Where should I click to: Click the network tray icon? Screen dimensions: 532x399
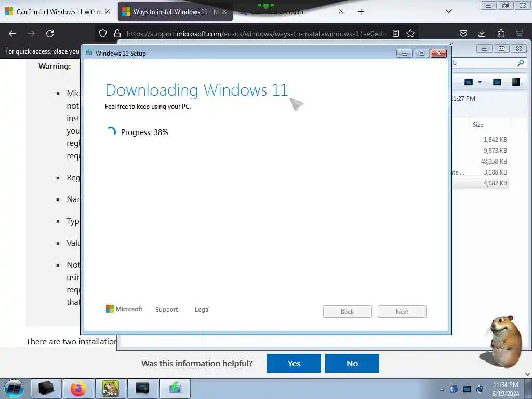467,389
